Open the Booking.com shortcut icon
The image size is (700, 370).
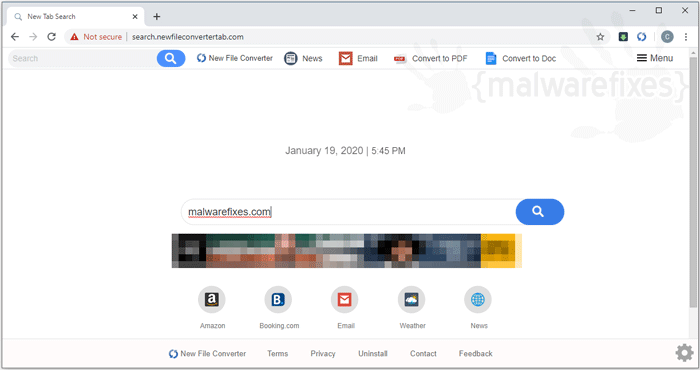coord(278,299)
